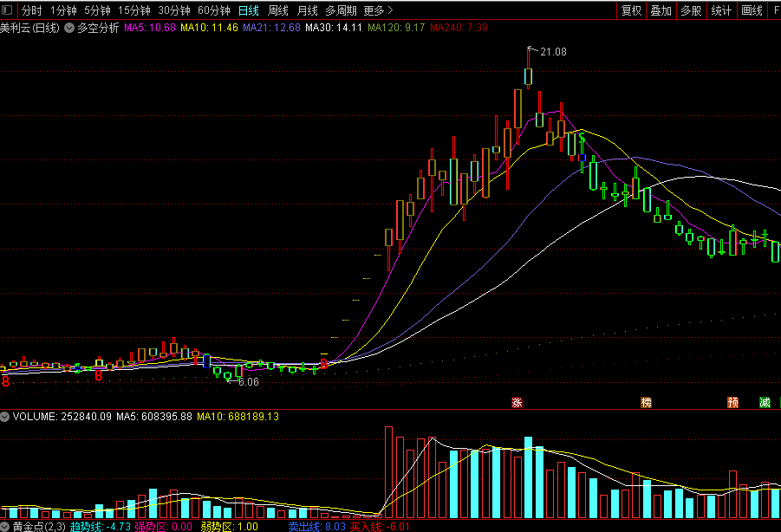Select volume MA5: 608395.88 value
This screenshot has width=781, height=532.
154,417
